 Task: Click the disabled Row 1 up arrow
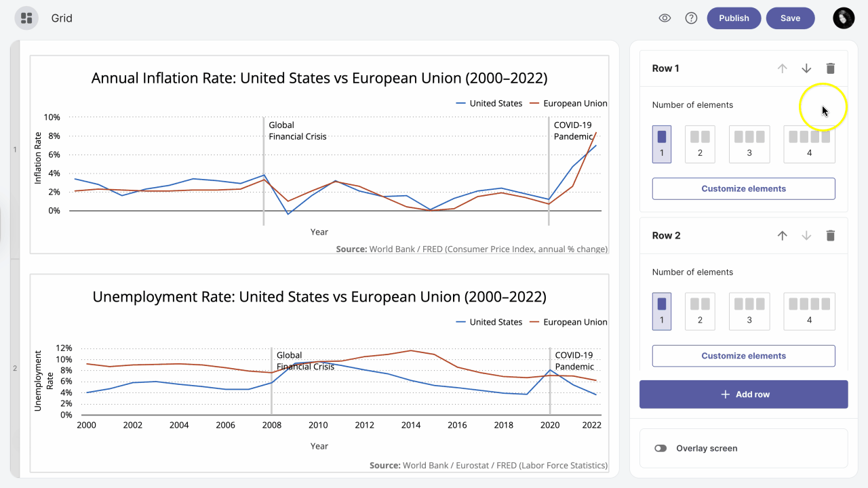pos(783,68)
